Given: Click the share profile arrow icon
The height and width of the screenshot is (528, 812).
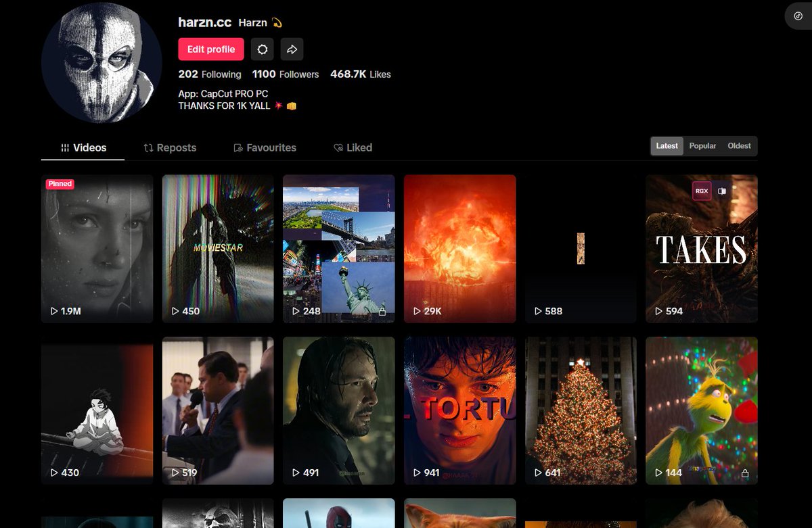Looking at the screenshot, I should 292,49.
